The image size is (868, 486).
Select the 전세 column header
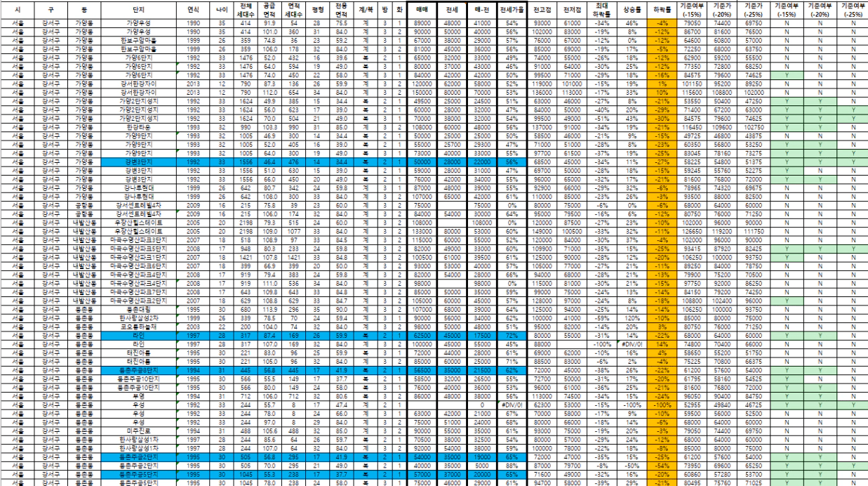point(453,11)
